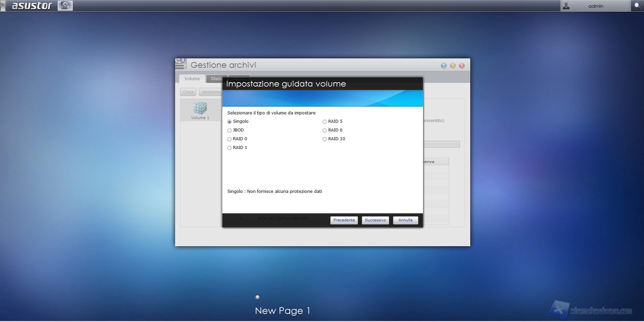
Task: Open the Storage Manager taskbar icon
Action: pos(65,6)
